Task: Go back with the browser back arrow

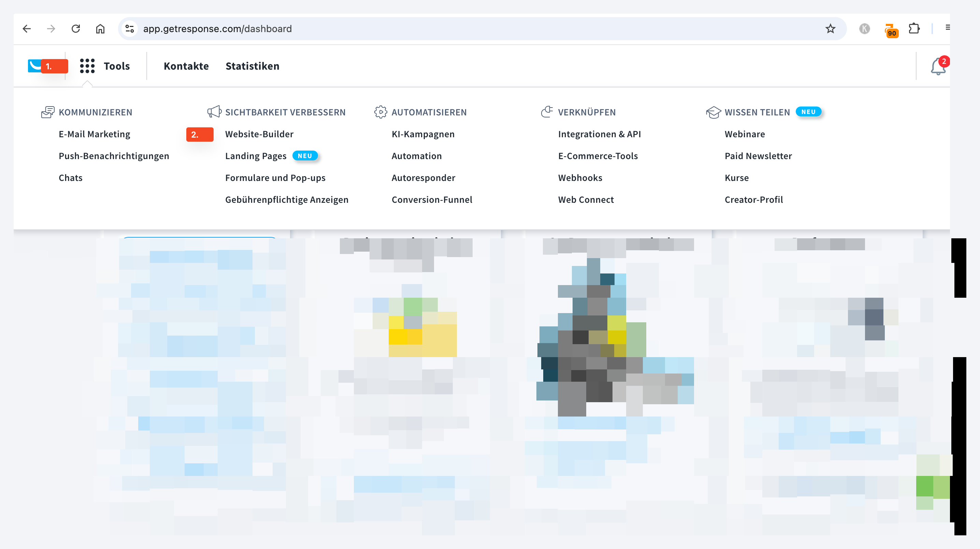Action: (x=27, y=29)
